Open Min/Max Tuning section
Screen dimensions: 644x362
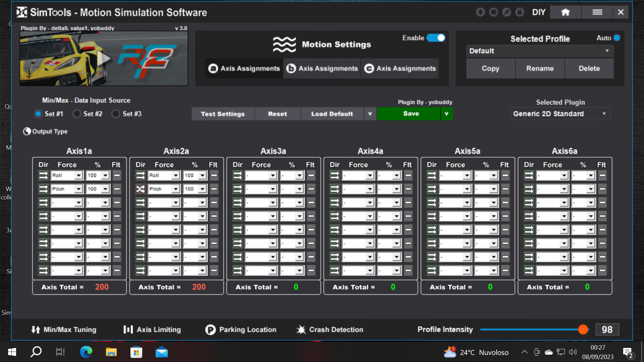64,330
